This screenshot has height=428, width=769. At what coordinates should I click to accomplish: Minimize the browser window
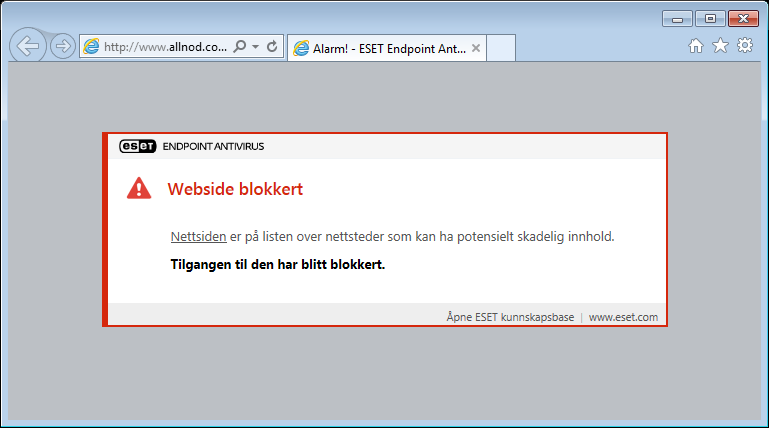point(677,19)
